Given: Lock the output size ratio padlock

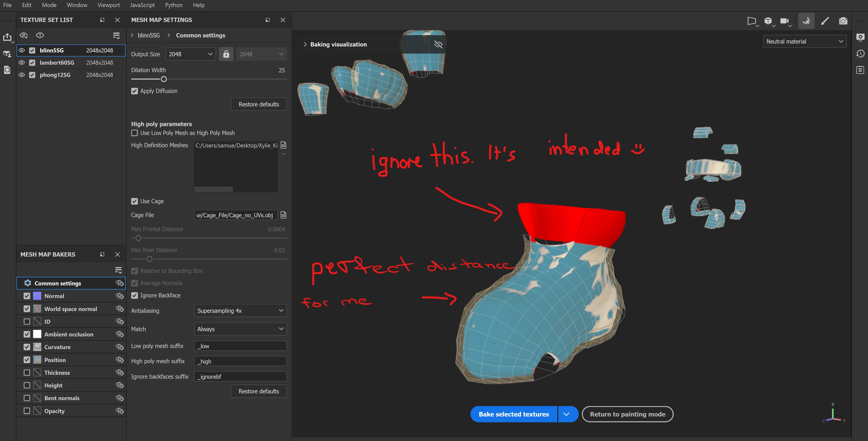Looking at the screenshot, I should [226, 54].
